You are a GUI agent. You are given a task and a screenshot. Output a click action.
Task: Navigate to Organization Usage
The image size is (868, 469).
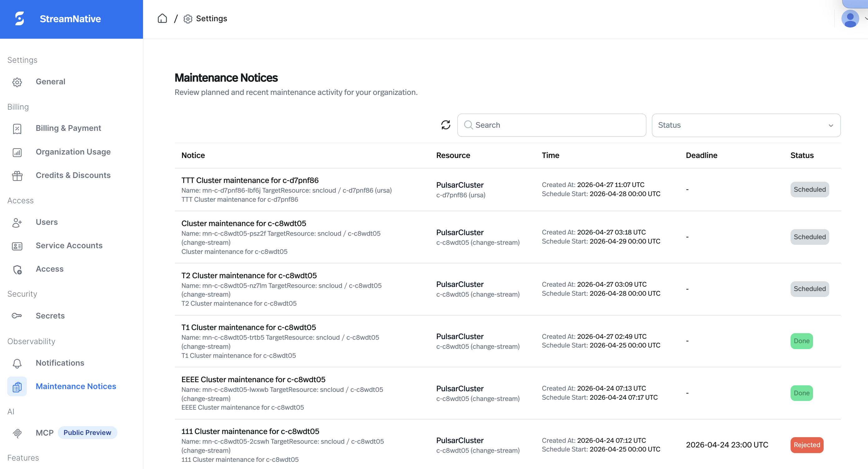tap(73, 152)
